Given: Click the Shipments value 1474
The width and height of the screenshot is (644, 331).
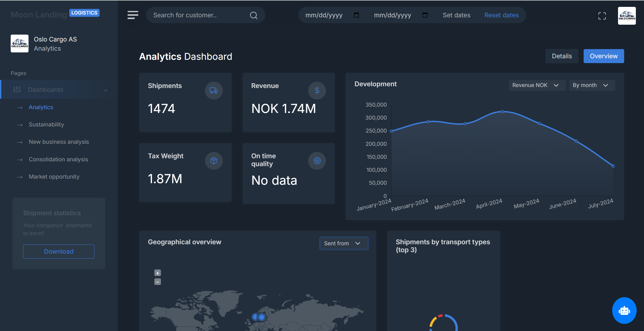Looking at the screenshot, I should click(161, 108).
